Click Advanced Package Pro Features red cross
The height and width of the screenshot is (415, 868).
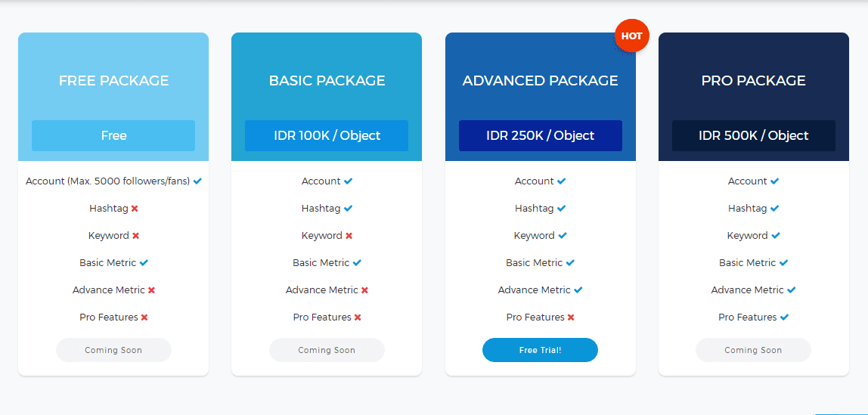[x=571, y=317]
